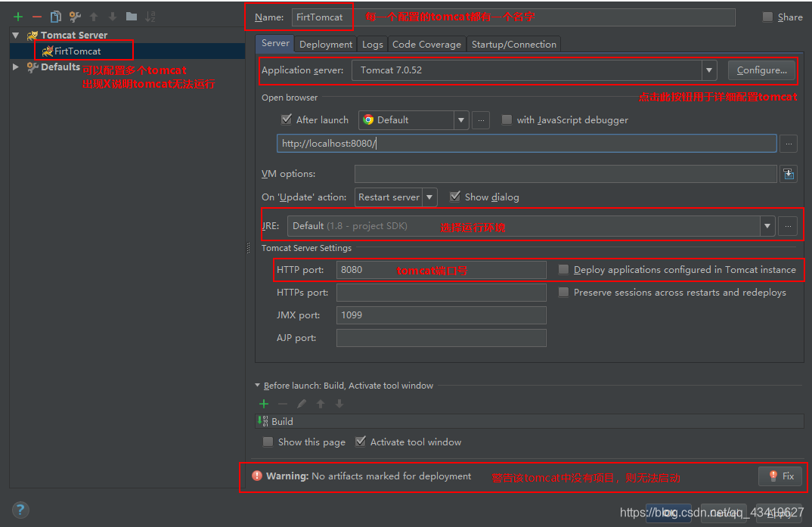Select the Defaults tree row label
The width and height of the screenshot is (812, 527).
click(60, 67)
